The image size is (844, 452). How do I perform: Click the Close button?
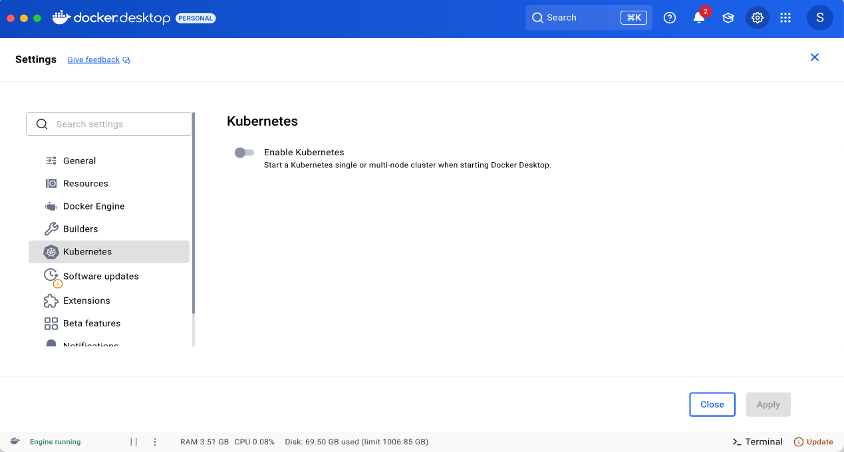coord(712,405)
